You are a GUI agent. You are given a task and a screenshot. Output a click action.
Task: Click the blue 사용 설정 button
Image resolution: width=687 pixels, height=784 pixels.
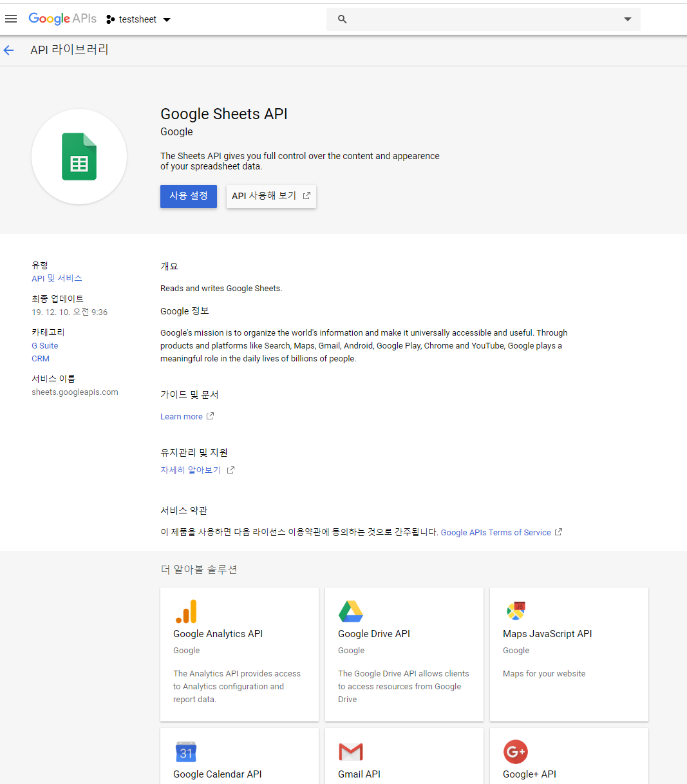coord(189,196)
